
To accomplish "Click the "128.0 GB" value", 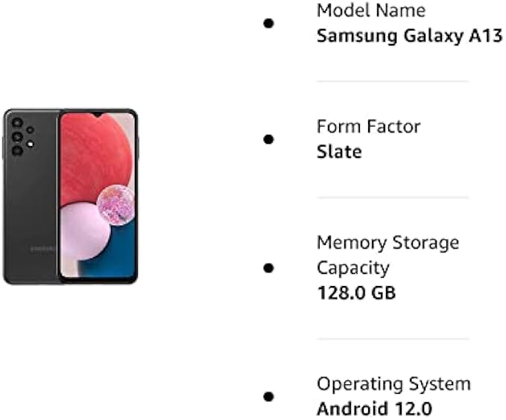I will coord(355,293).
